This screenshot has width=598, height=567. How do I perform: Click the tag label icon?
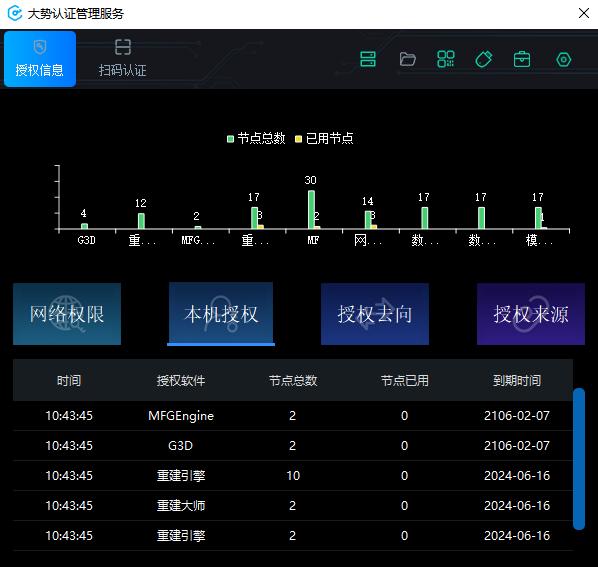pyautogui.click(x=484, y=59)
